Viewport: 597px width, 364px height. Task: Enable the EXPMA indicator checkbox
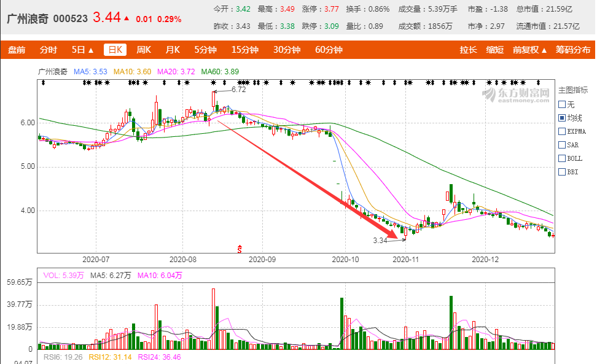coord(562,131)
